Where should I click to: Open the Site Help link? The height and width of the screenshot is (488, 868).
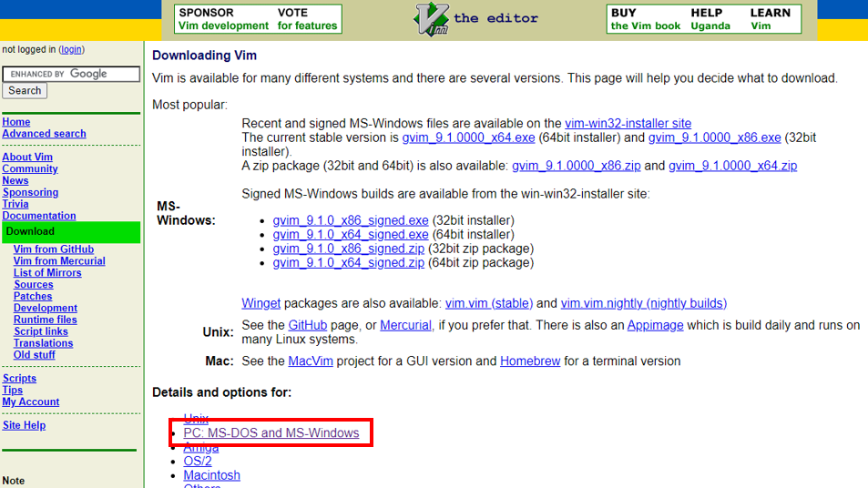(x=25, y=425)
